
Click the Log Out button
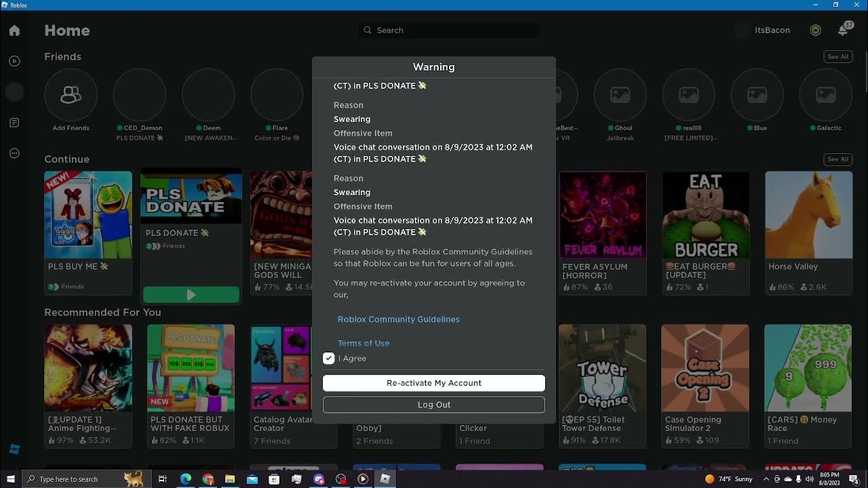click(x=434, y=405)
